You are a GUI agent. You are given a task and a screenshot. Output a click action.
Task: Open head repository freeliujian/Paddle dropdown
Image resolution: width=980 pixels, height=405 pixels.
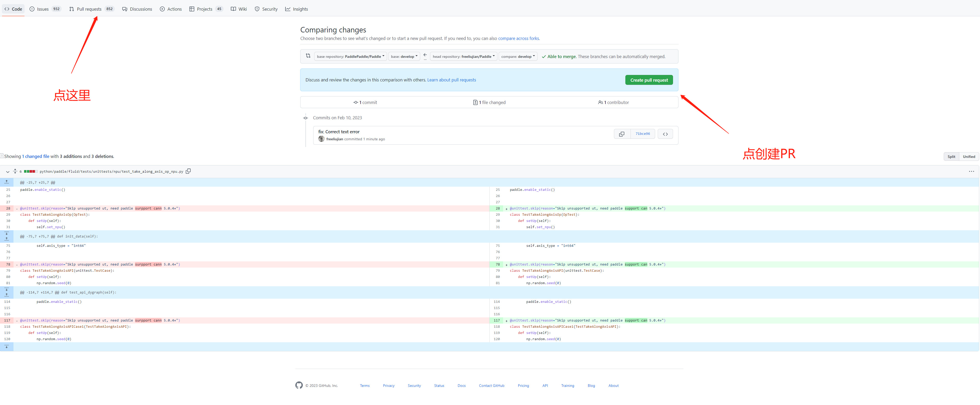(463, 56)
